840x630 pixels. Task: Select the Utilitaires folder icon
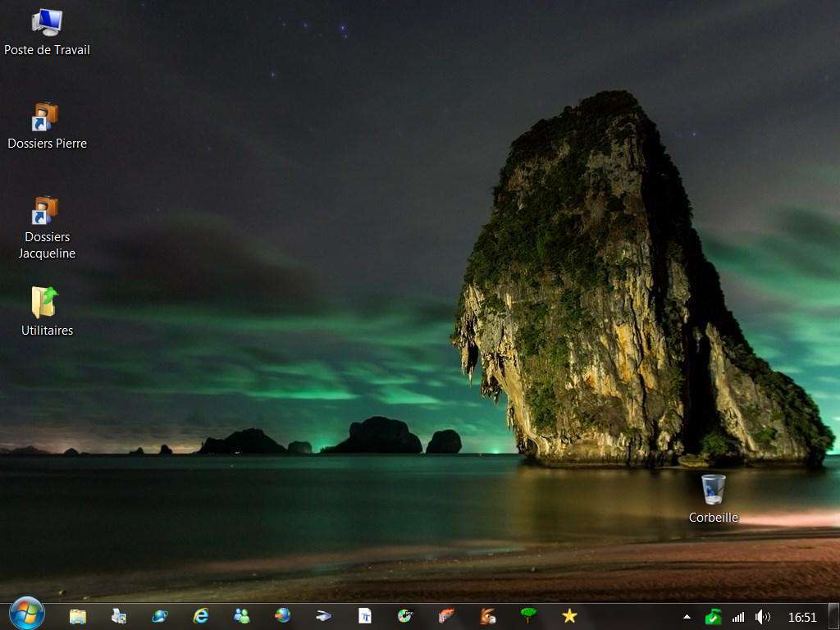(46, 303)
